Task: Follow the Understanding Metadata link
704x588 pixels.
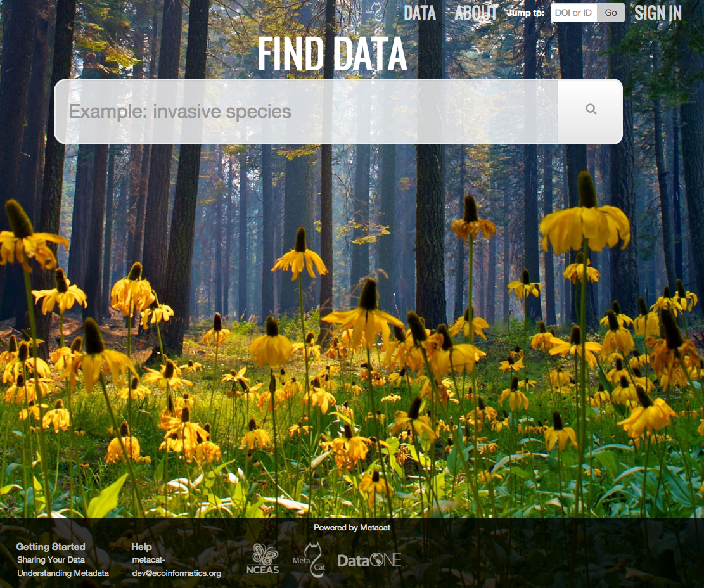Action: coord(63,573)
